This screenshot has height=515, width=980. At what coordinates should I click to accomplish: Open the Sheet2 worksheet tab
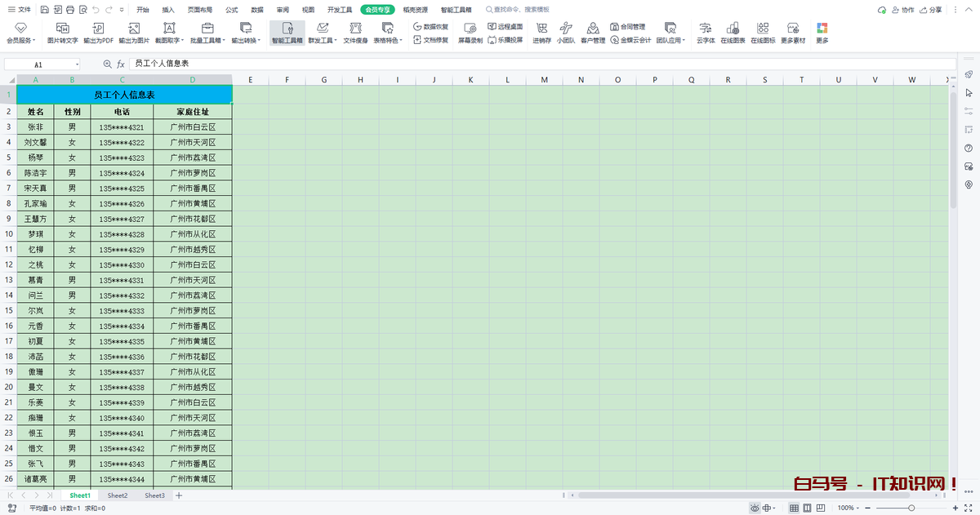tap(118, 495)
